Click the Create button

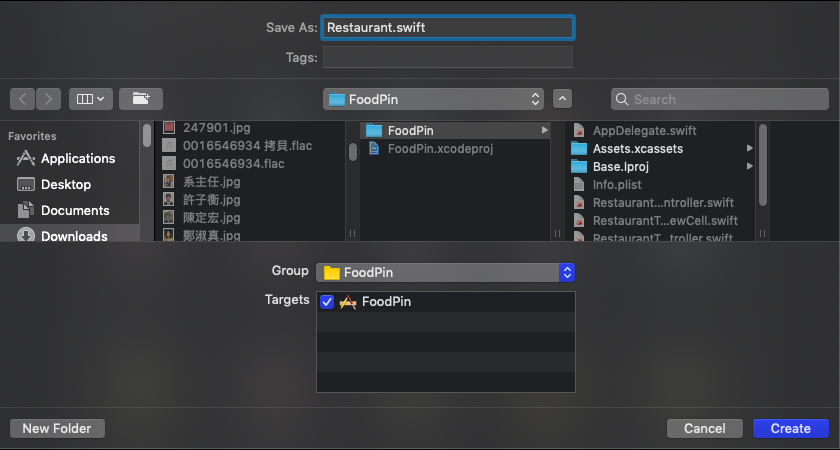[x=790, y=428]
